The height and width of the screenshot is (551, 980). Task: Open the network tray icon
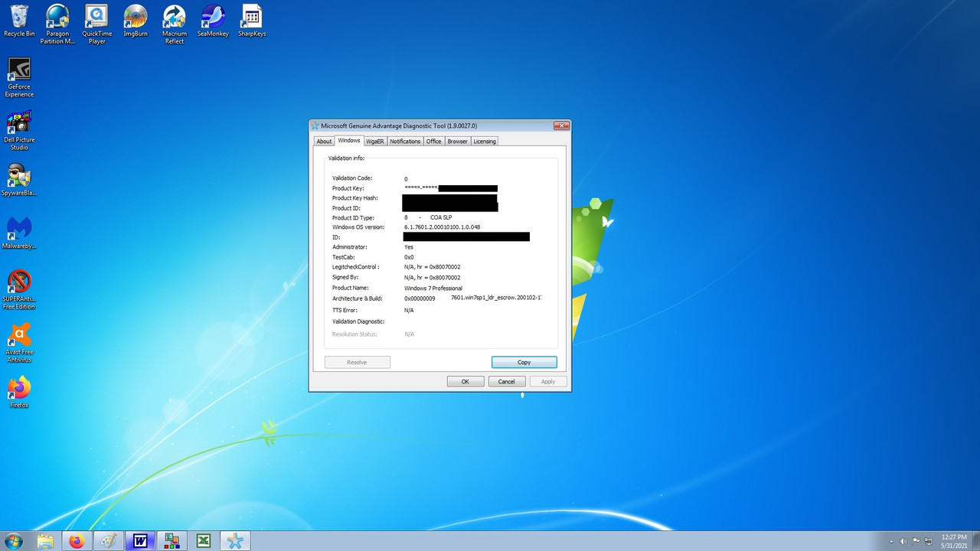pyautogui.click(x=929, y=541)
